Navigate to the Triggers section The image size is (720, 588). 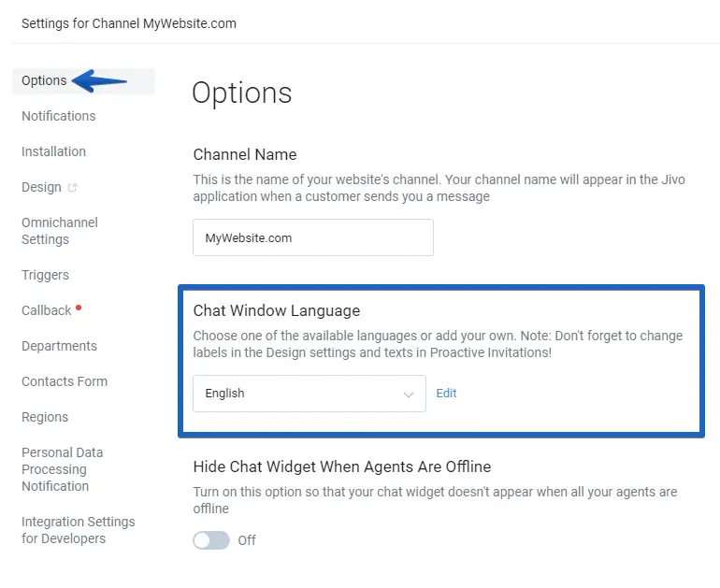[x=45, y=275]
